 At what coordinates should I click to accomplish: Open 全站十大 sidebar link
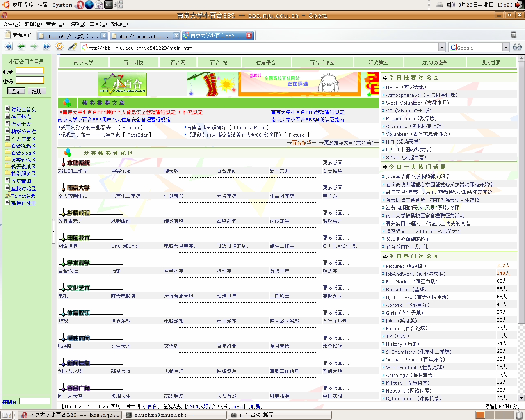pyautogui.click(x=21, y=124)
